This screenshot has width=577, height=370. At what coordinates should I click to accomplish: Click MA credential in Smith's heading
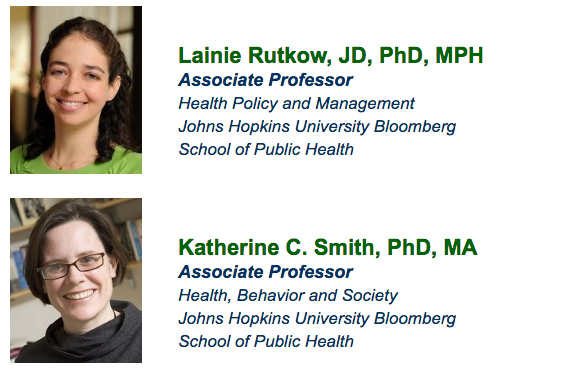460,247
